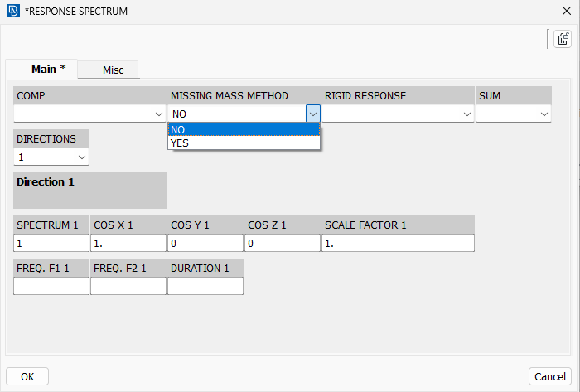Expand the RIGID RESPONSE dropdown
The image size is (580, 392).
tap(398, 114)
